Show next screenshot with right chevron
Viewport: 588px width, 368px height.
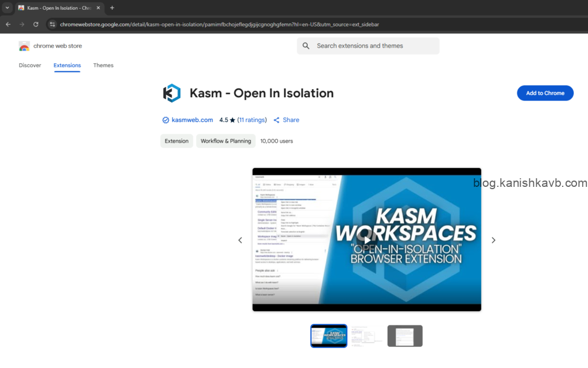click(x=493, y=240)
